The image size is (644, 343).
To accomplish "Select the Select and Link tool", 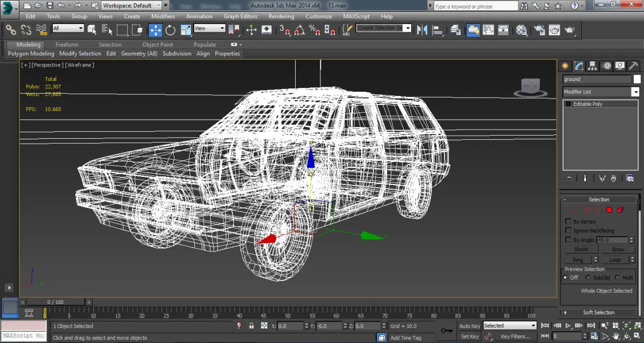I will click(x=11, y=29).
